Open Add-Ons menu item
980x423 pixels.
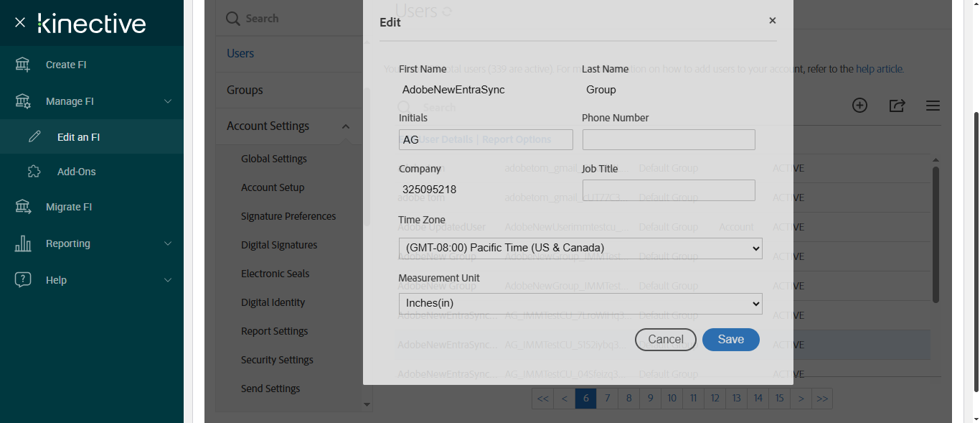[x=76, y=172]
